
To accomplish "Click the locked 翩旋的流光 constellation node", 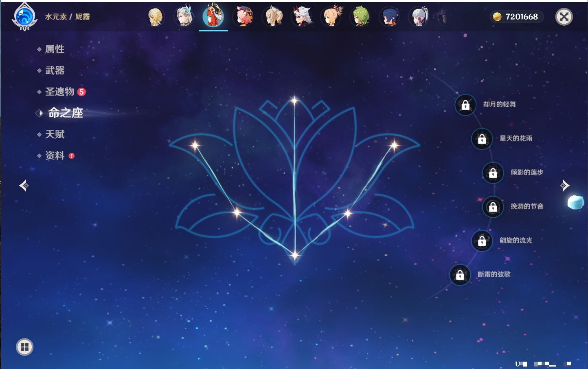I will pos(482,241).
